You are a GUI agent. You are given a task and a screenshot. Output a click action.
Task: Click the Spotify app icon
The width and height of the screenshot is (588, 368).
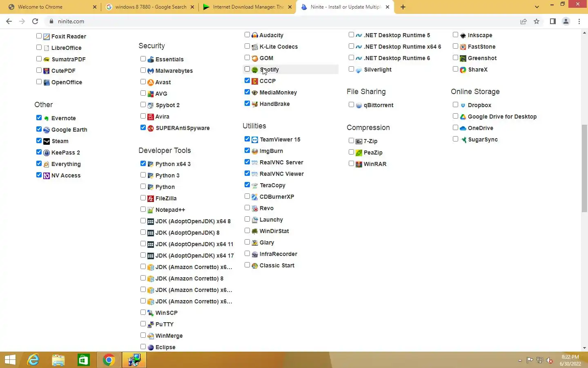255,70
